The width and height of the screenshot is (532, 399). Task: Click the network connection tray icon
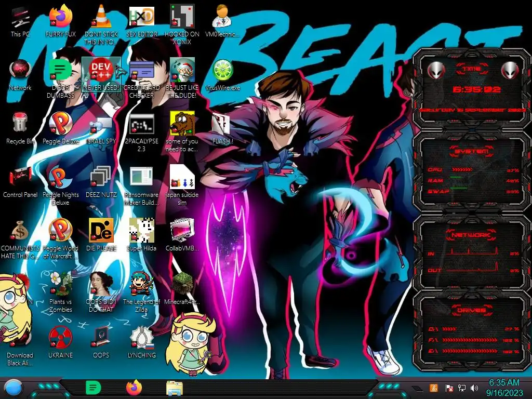point(462,388)
